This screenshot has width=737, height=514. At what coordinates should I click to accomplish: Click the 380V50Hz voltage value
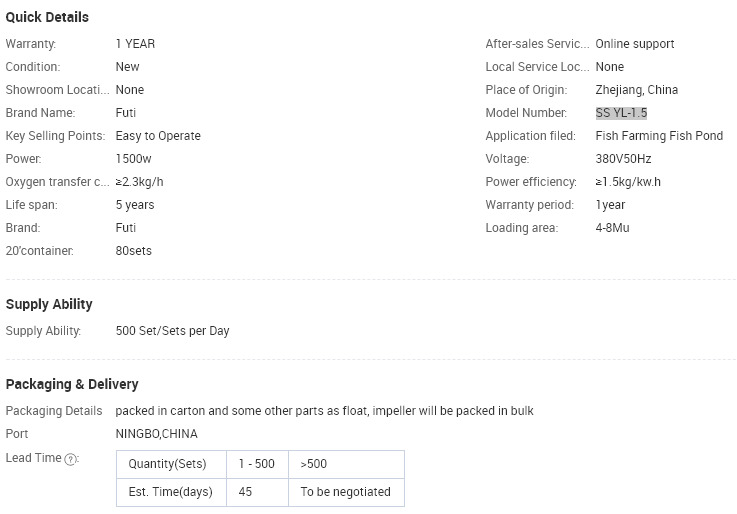click(x=623, y=159)
